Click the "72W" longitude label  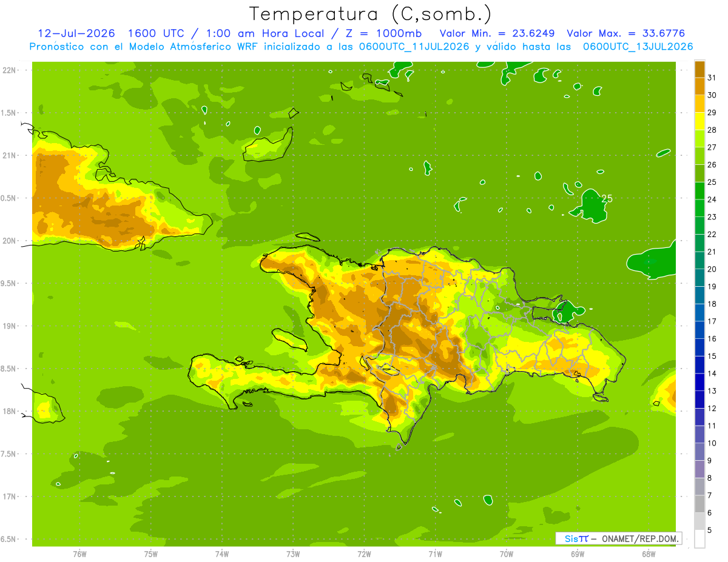364,554
